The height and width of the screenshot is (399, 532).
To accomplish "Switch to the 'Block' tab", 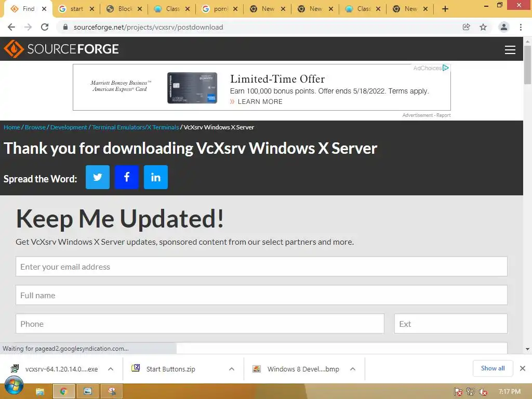I will pyautogui.click(x=124, y=9).
